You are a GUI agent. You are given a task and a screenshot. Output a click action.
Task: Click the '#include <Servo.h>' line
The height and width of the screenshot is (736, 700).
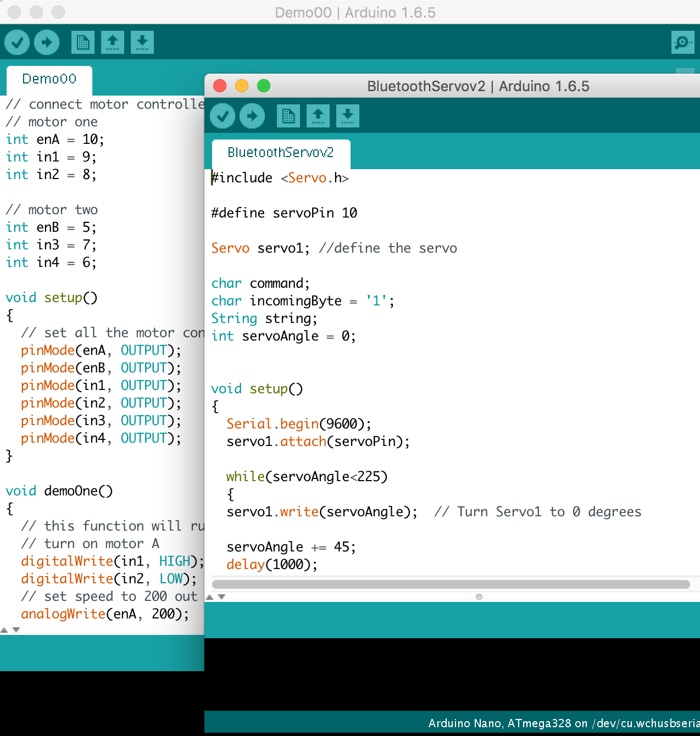tap(280, 178)
